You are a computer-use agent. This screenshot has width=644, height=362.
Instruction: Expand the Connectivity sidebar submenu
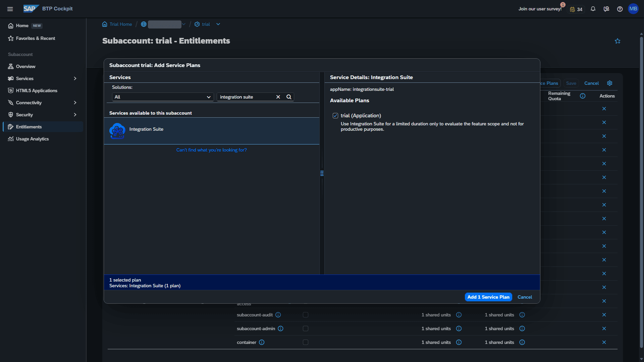click(75, 103)
